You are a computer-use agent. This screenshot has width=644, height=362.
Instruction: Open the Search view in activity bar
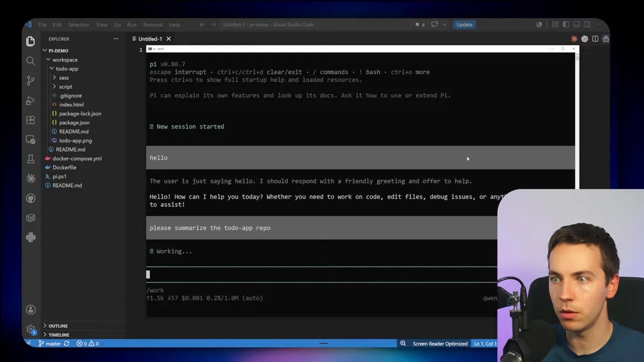pyautogui.click(x=31, y=61)
